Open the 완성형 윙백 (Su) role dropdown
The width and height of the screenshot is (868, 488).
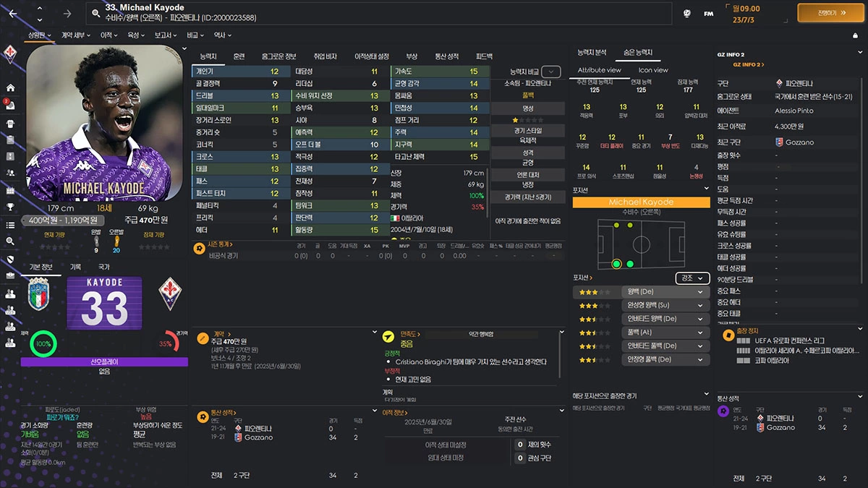[665, 305]
